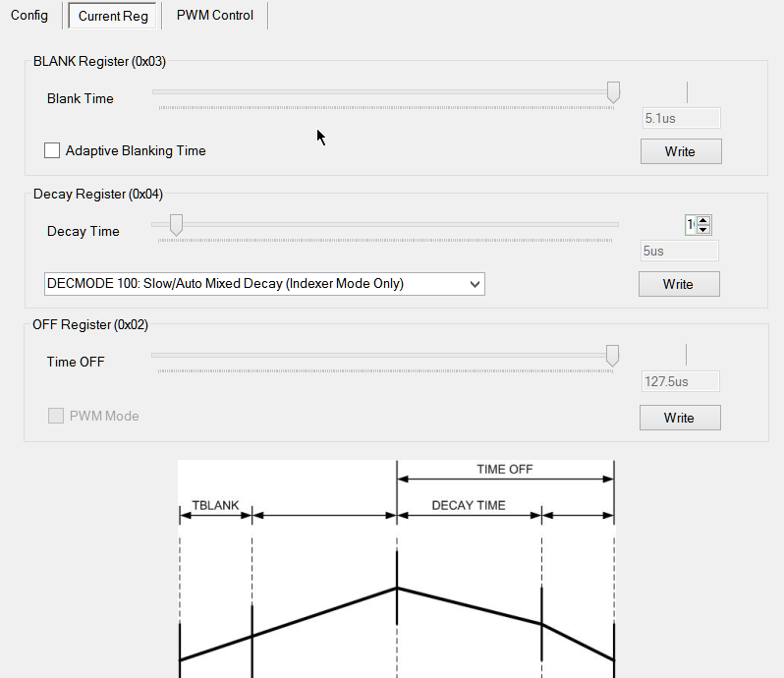
Task: Click the Time OFF label next to the slider
Action: (76, 362)
